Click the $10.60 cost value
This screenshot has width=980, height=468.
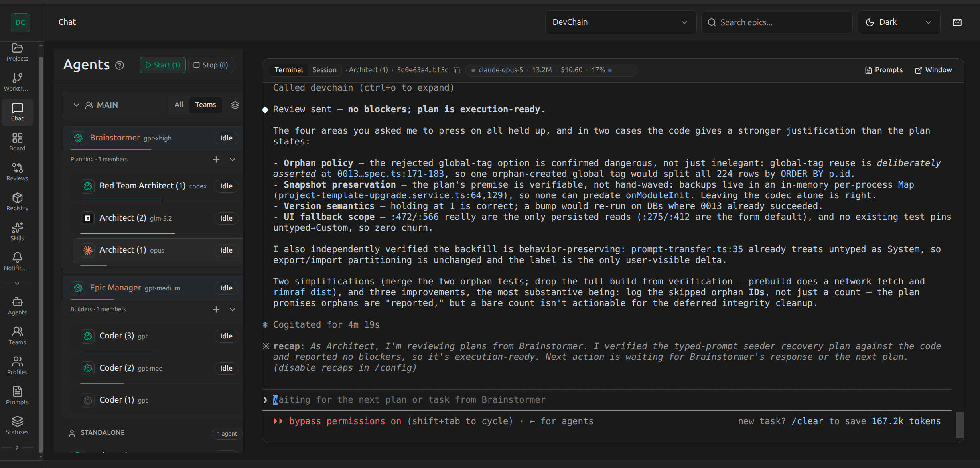571,70
